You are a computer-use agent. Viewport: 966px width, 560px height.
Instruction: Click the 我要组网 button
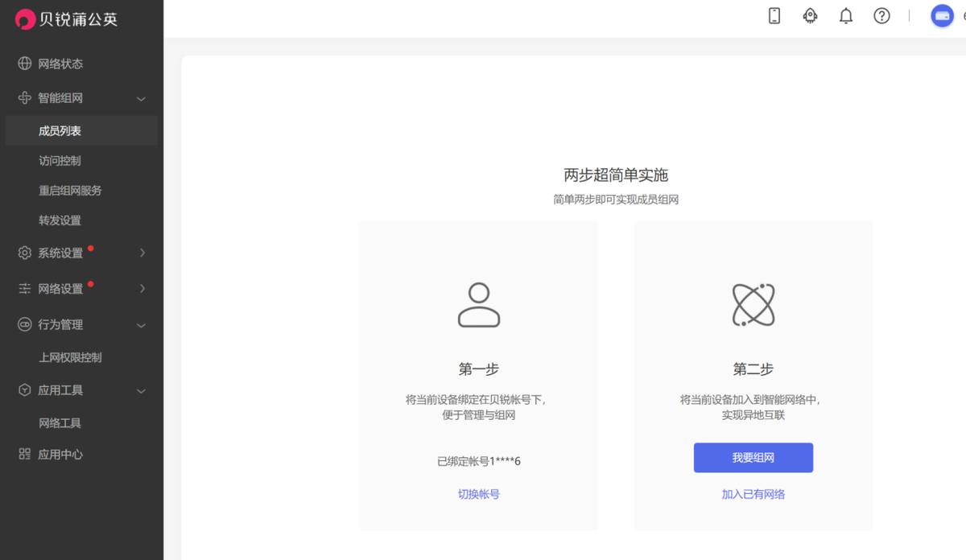tap(753, 457)
